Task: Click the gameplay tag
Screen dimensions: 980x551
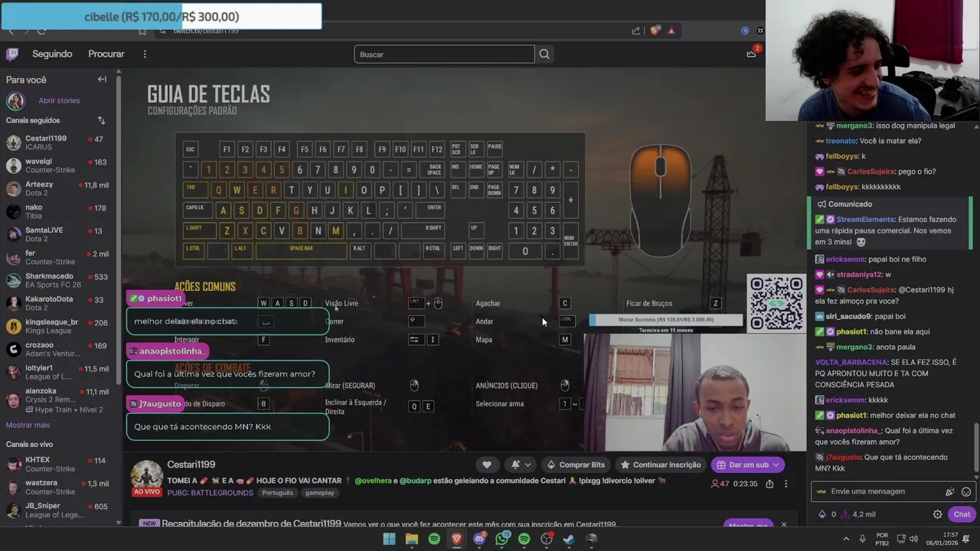Action: 319,493
